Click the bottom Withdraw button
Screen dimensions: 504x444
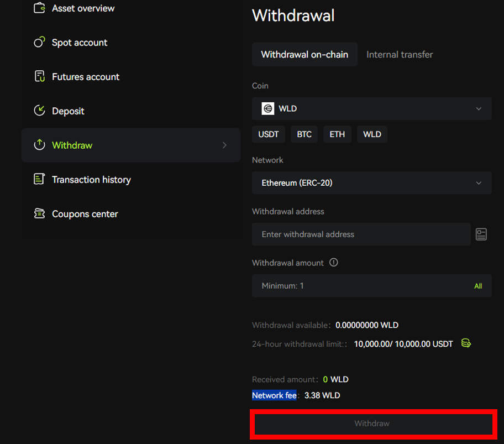click(x=373, y=424)
